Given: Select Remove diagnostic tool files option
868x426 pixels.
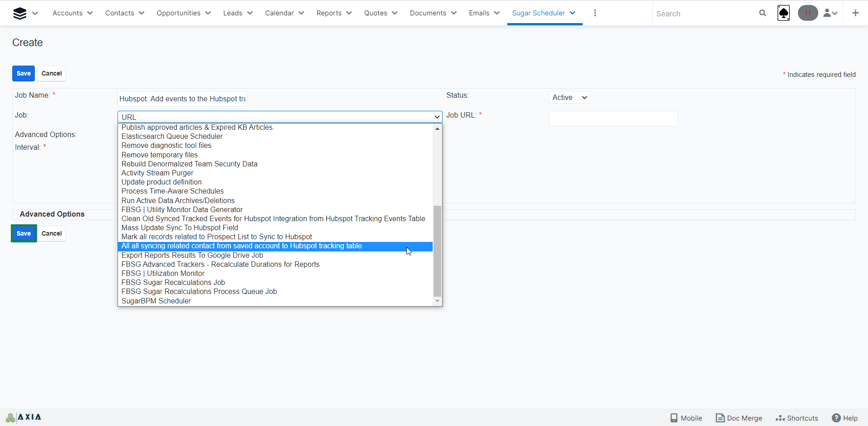Looking at the screenshot, I should (x=275, y=146).
